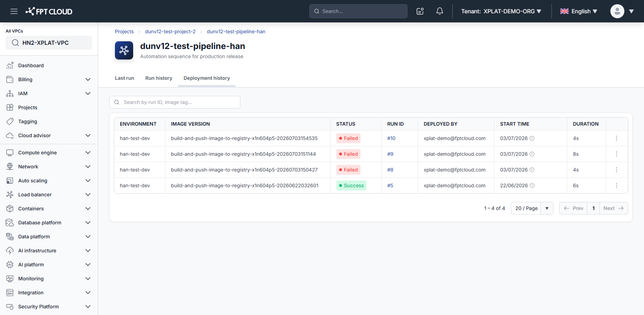Image resolution: width=644 pixels, height=315 pixels.
Task: Open the Tenant XPLAT-DEMO-ORG dropdown
Action: tap(501, 11)
